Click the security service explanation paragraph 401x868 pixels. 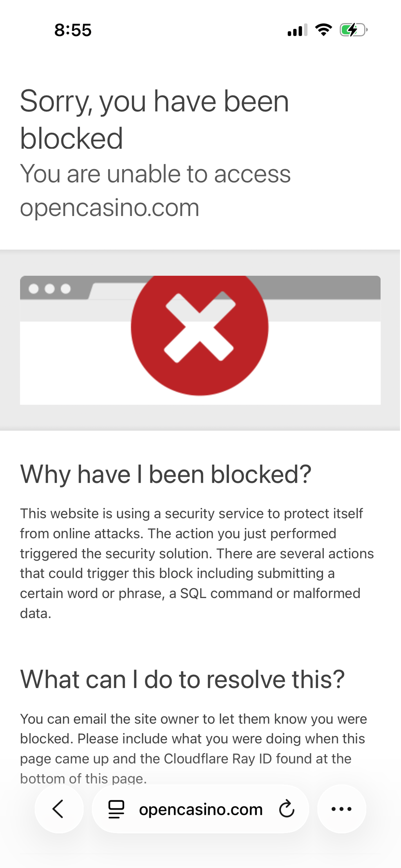[197, 563]
